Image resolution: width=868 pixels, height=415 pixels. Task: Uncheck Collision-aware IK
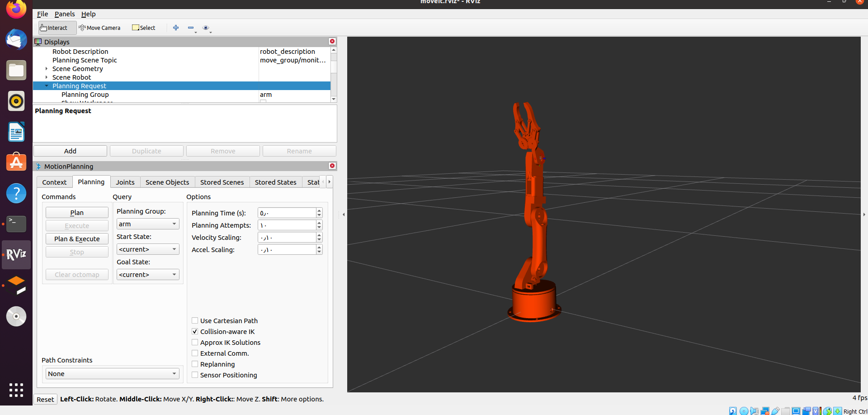click(x=195, y=331)
